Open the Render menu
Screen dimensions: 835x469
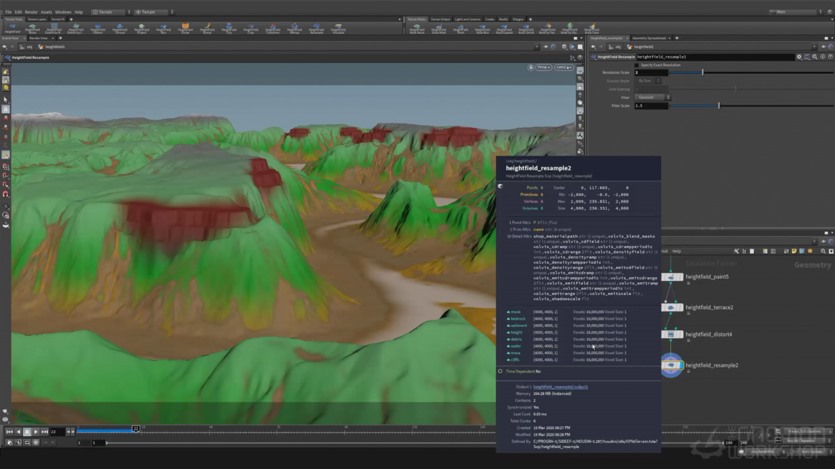[31, 12]
